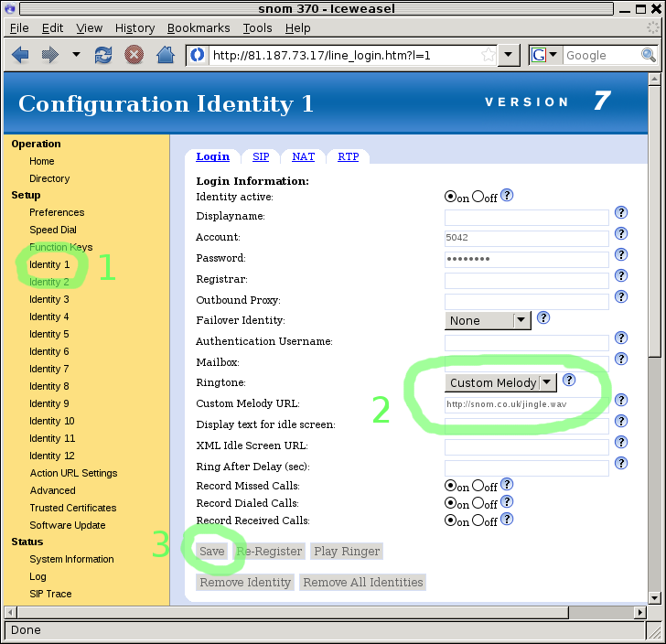Image resolution: width=666 pixels, height=644 pixels.
Task: Click the Play Ringer button
Action: click(x=347, y=551)
